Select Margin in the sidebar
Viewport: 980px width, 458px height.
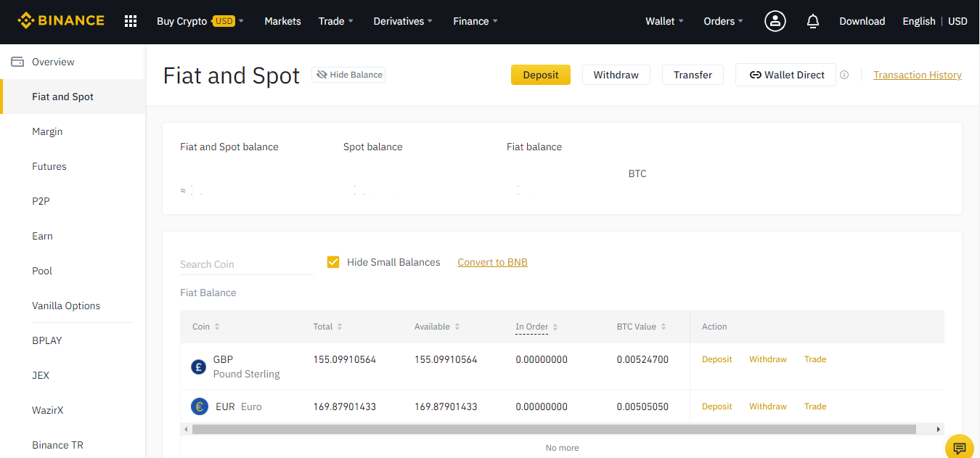47,131
